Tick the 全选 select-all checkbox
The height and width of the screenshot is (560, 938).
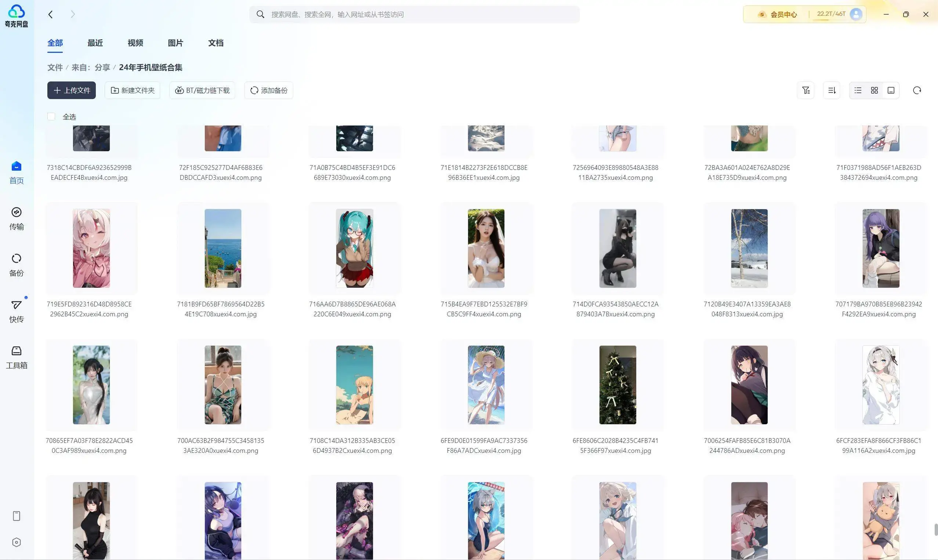point(51,117)
